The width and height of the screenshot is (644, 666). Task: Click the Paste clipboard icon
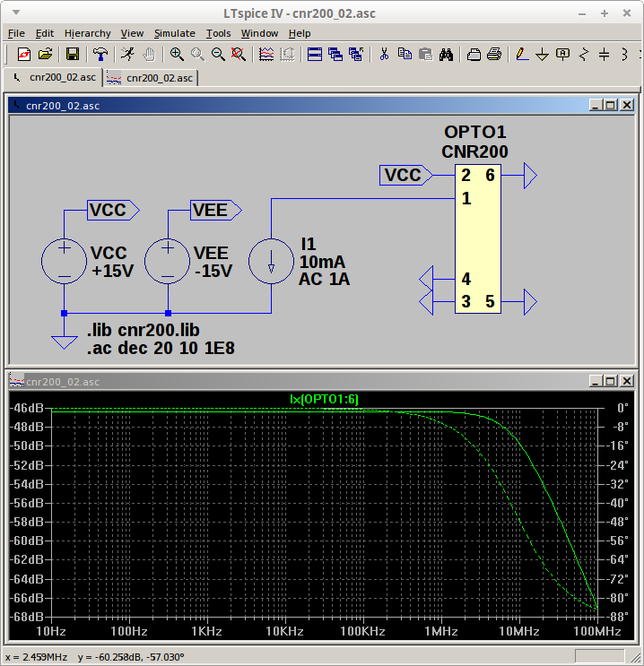pos(425,55)
